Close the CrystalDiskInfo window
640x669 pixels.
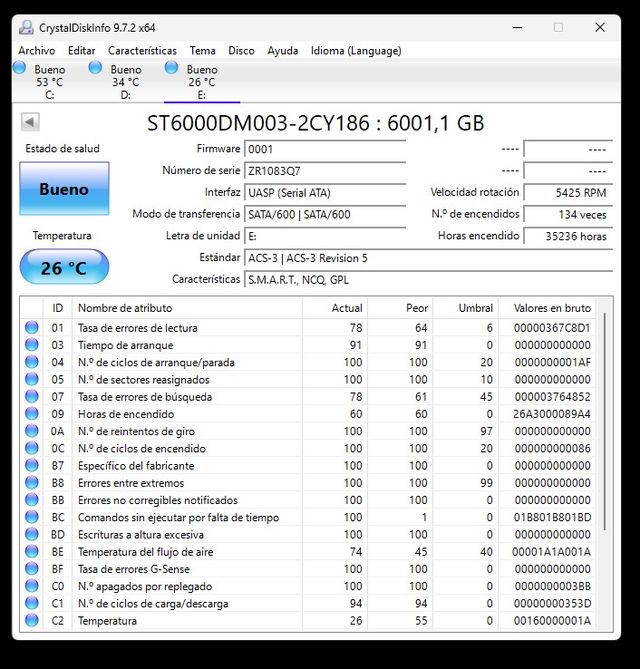(x=600, y=28)
